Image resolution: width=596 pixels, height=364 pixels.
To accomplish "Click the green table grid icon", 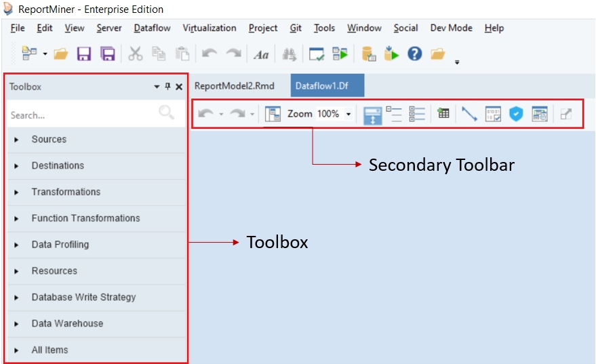I will pos(443,114).
